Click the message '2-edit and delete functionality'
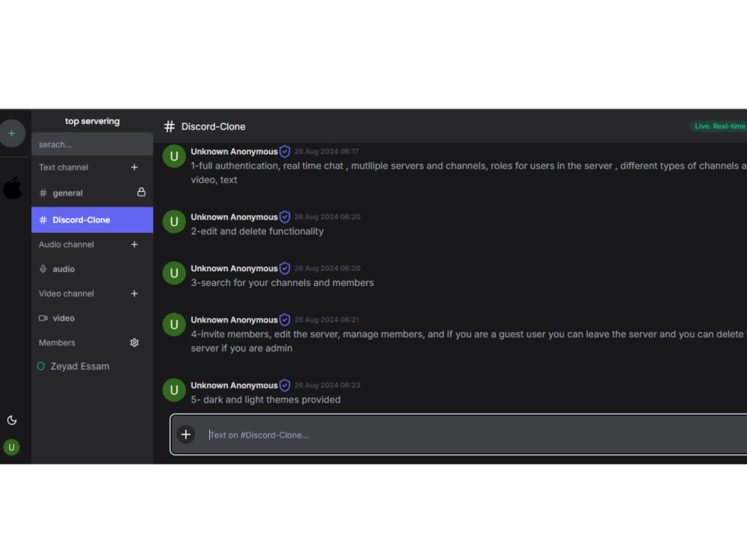Image resolution: width=747 pixels, height=560 pixels. [x=257, y=231]
